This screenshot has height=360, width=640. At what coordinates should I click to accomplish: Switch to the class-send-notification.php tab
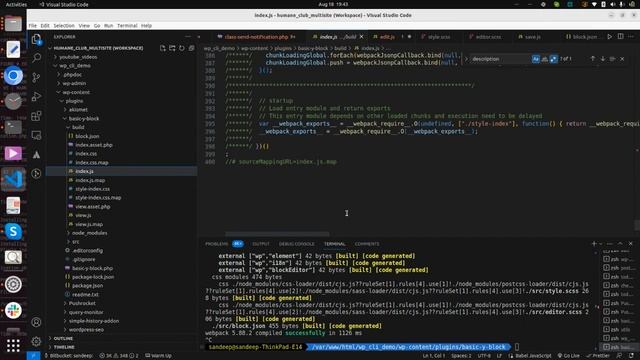[x=256, y=37]
